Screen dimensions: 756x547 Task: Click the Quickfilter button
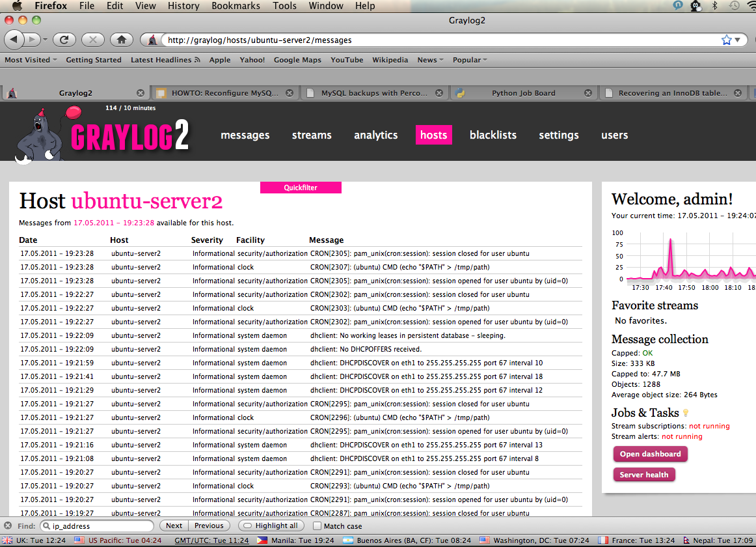301,188
